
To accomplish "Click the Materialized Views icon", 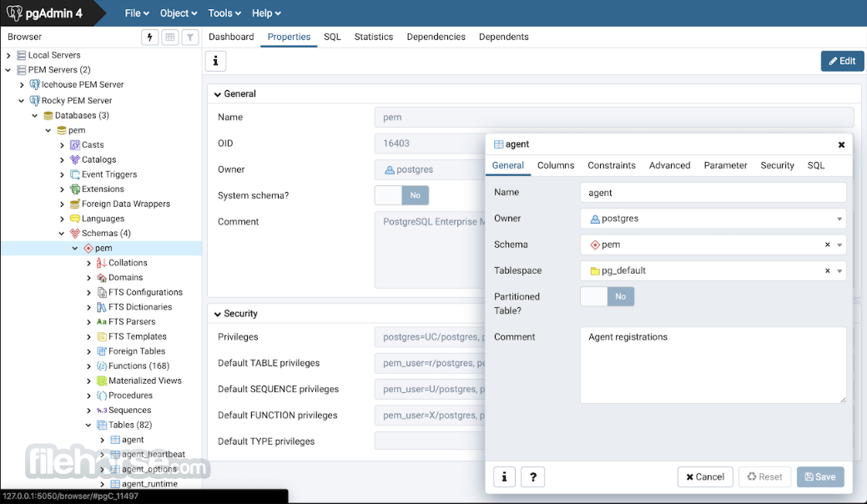I will pos(101,381).
